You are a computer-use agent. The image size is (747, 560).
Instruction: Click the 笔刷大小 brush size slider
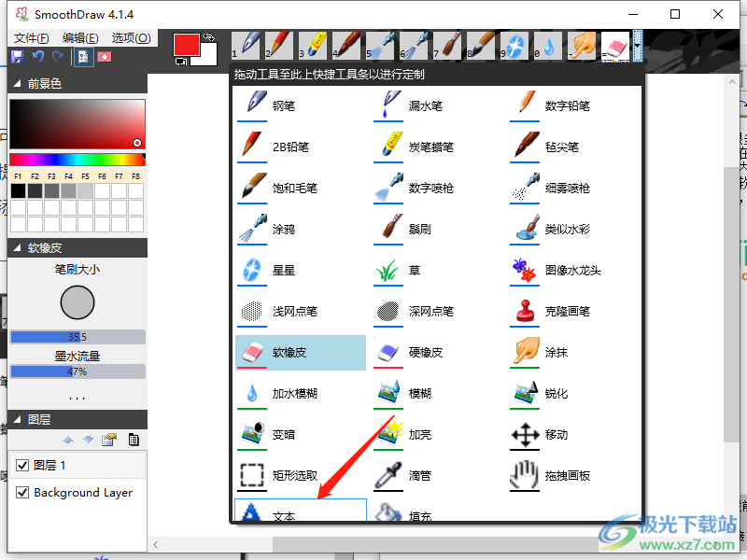[78, 337]
